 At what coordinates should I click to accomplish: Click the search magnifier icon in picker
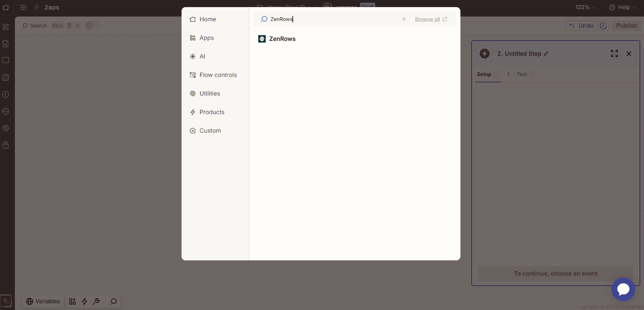pos(264,19)
